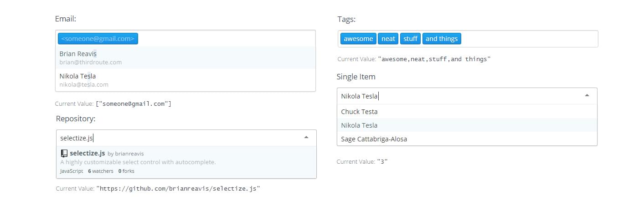The image size is (644, 202).
Task: Select the 'neat' tag chip
Action: tap(388, 39)
